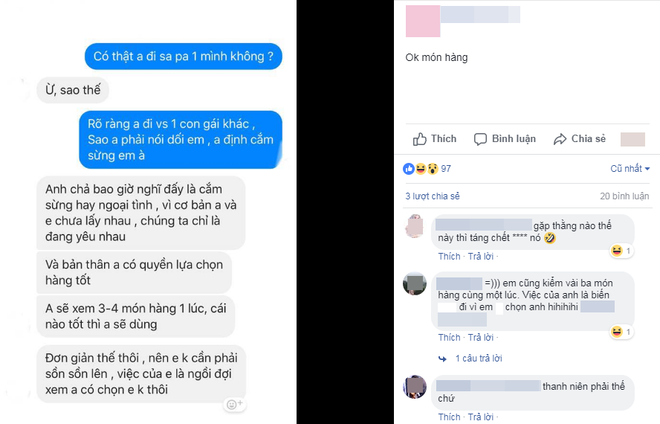The image size is (660, 424).
Task: Click the pink profile picture of the post author
Action: 423,21
